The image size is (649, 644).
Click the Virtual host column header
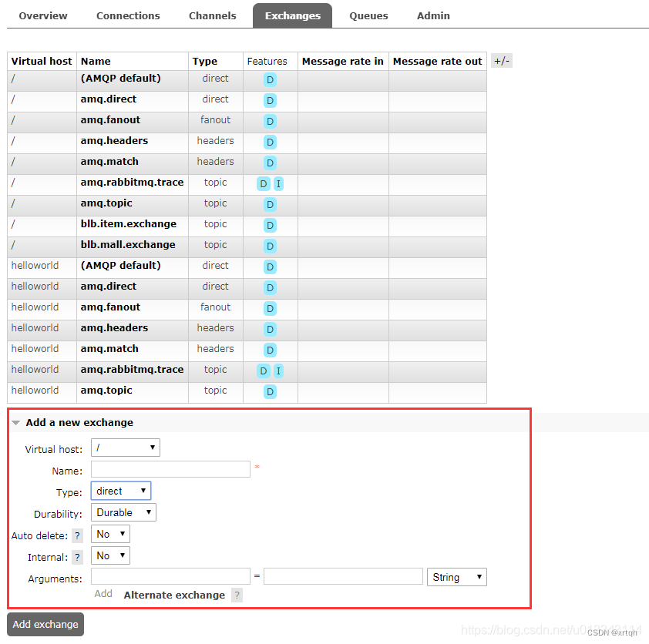(42, 61)
